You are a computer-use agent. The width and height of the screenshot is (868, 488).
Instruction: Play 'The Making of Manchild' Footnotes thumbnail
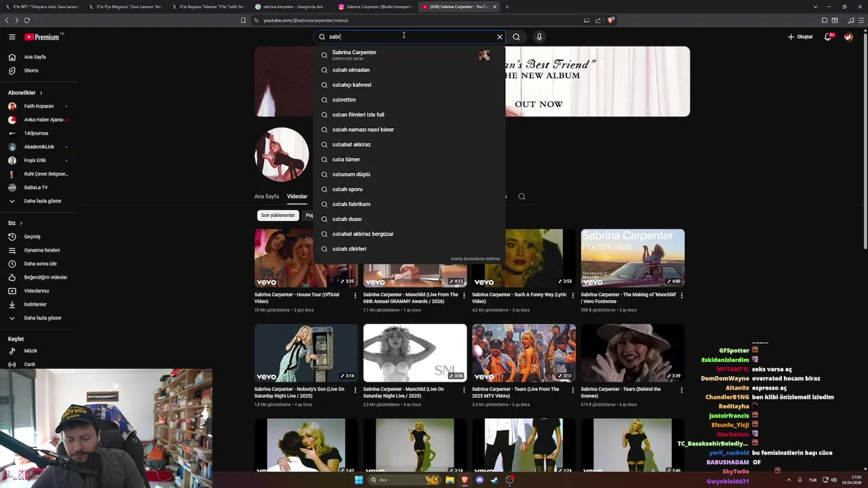coord(633,258)
